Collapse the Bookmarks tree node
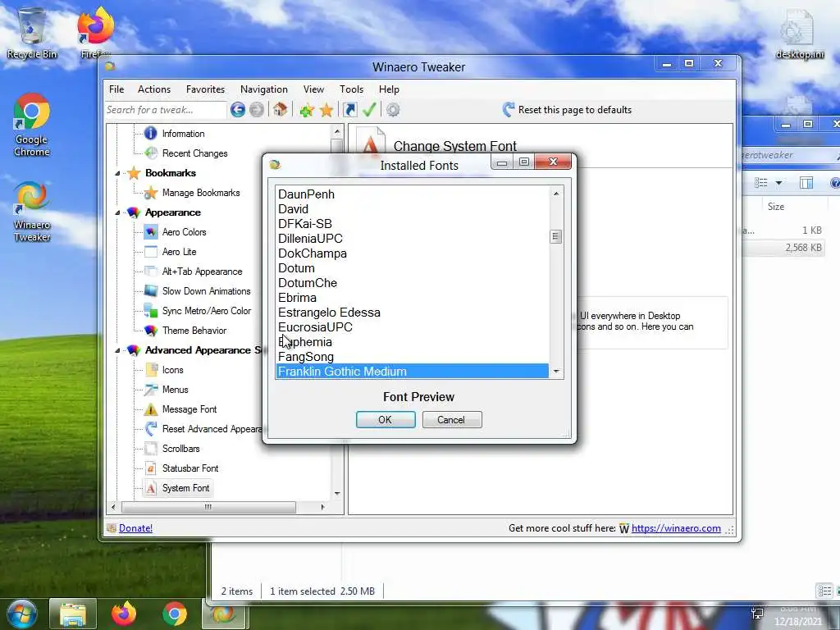This screenshot has height=630, width=840. click(x=117, y=173)
